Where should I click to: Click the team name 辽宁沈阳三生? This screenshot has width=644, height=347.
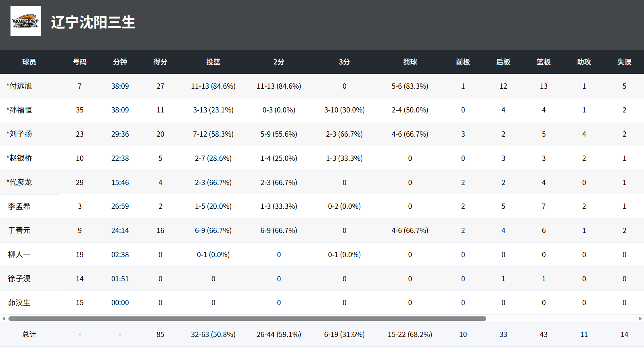[x=93, y=22]
